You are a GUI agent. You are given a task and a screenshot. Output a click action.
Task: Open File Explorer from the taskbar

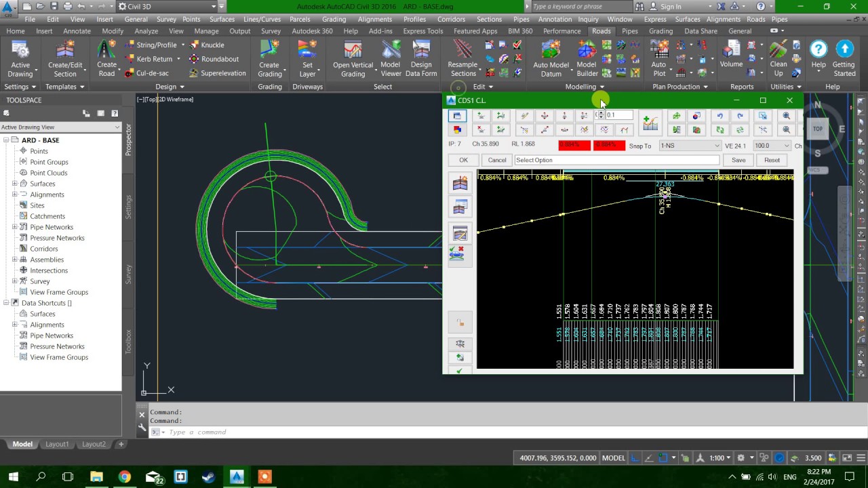coord(96,477)
